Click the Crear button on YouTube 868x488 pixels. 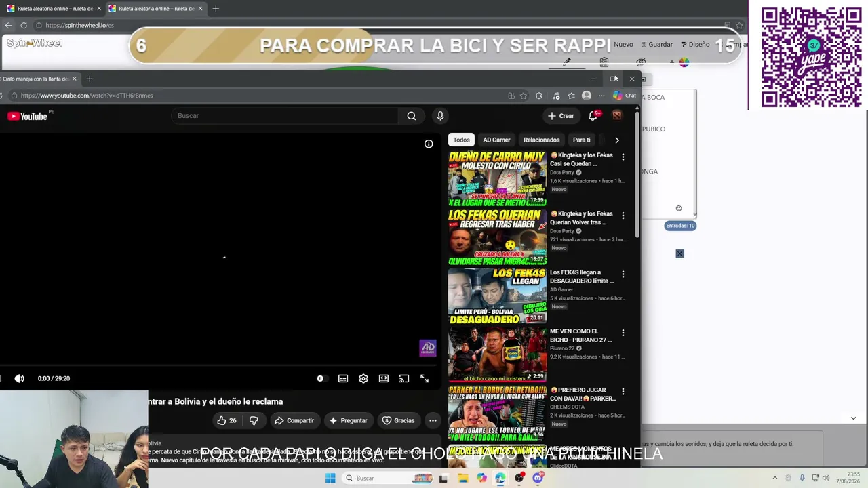click(561, 116)
